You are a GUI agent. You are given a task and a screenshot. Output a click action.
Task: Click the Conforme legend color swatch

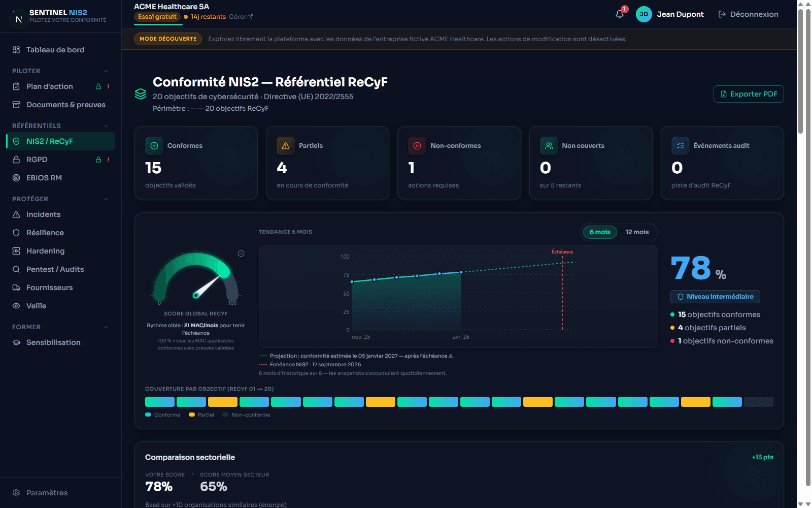coord(148,415)
